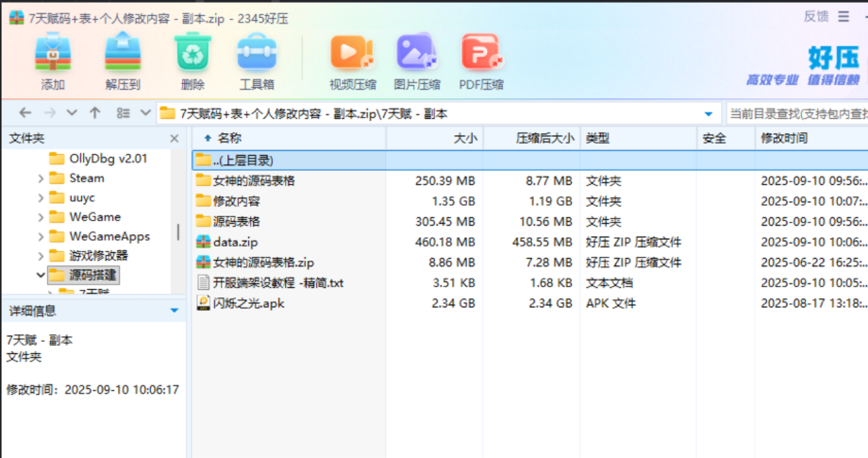Open the address path dropdown arrow
This screenshot has height=458, width=868.
point(708,114)
